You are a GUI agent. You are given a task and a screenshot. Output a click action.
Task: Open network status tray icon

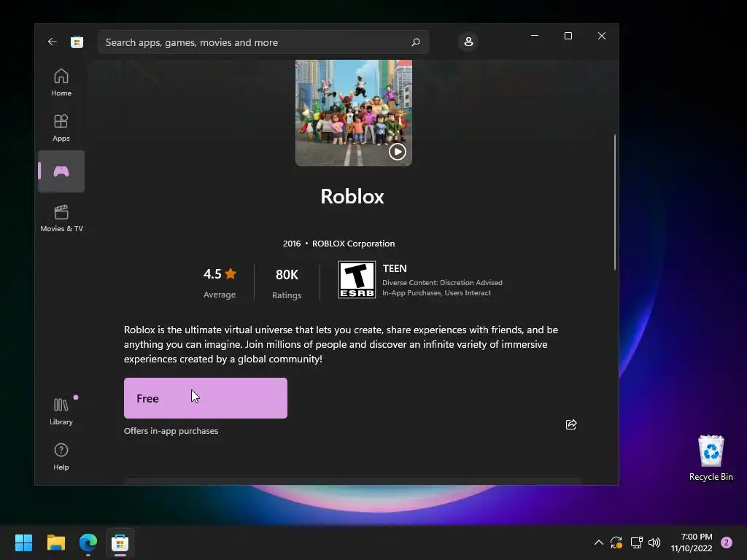tap(636, 542)
